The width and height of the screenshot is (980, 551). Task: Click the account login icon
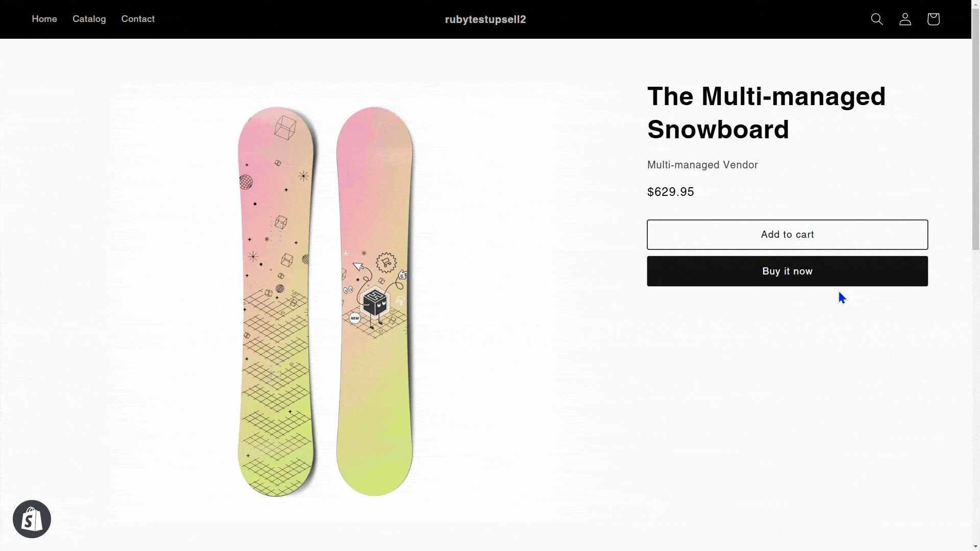click(x=905, y=19)
